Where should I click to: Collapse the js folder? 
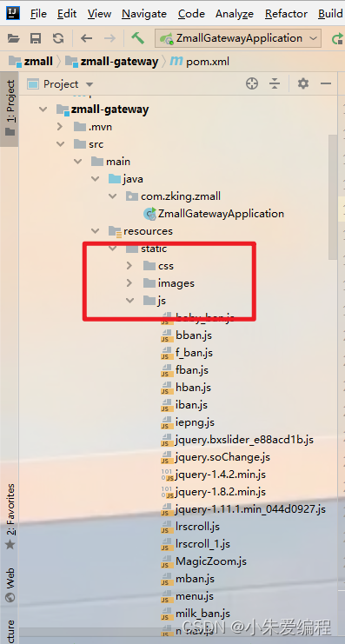(130, 300)
